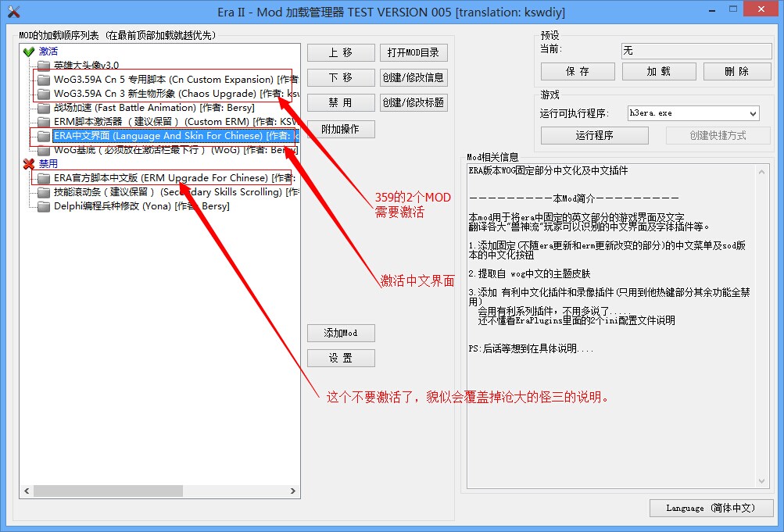Click folder icon of 英雄大头像v3.0
Viewport: 784px width, 532px height.
[x=44, y=66]
